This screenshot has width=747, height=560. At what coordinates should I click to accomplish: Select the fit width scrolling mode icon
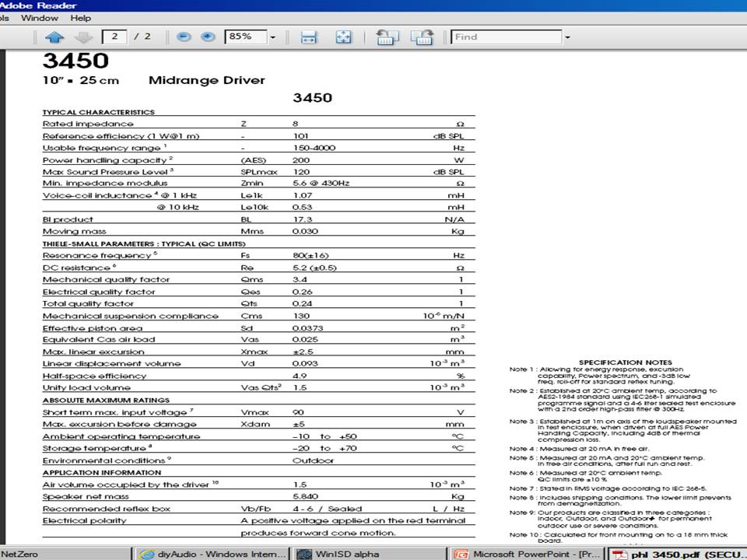(309, 37)
